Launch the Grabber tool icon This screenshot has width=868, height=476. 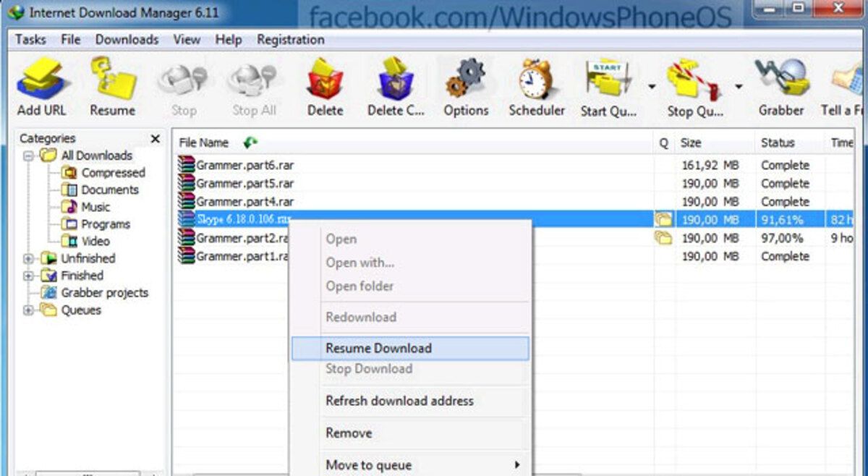(781, 78)
